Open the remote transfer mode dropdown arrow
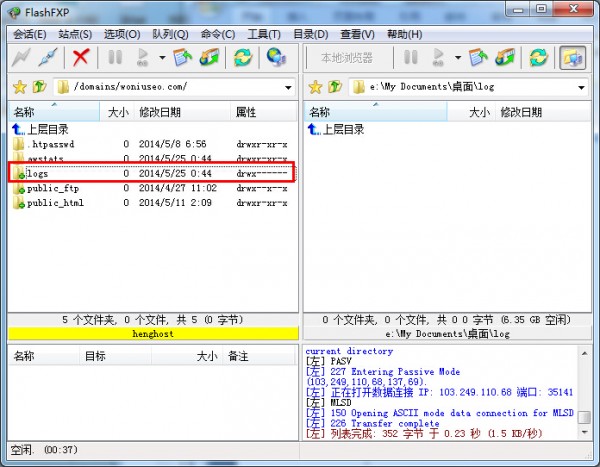The image size is (600, 467). 156,58
